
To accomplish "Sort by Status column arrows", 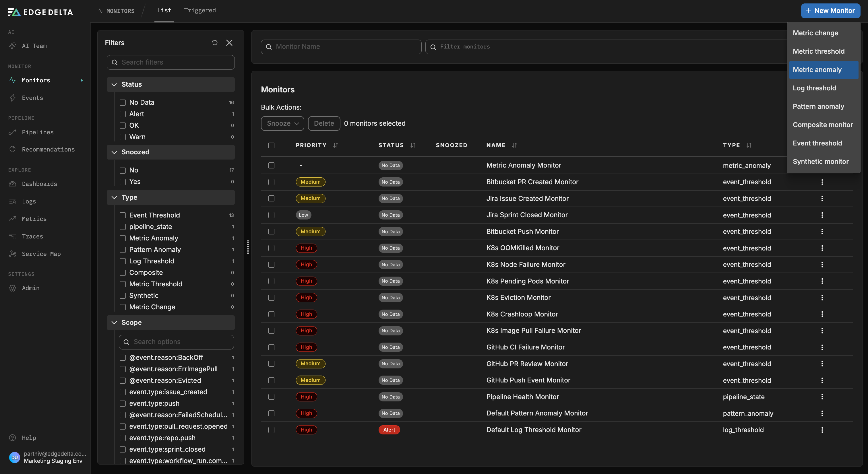I will 413,145.
